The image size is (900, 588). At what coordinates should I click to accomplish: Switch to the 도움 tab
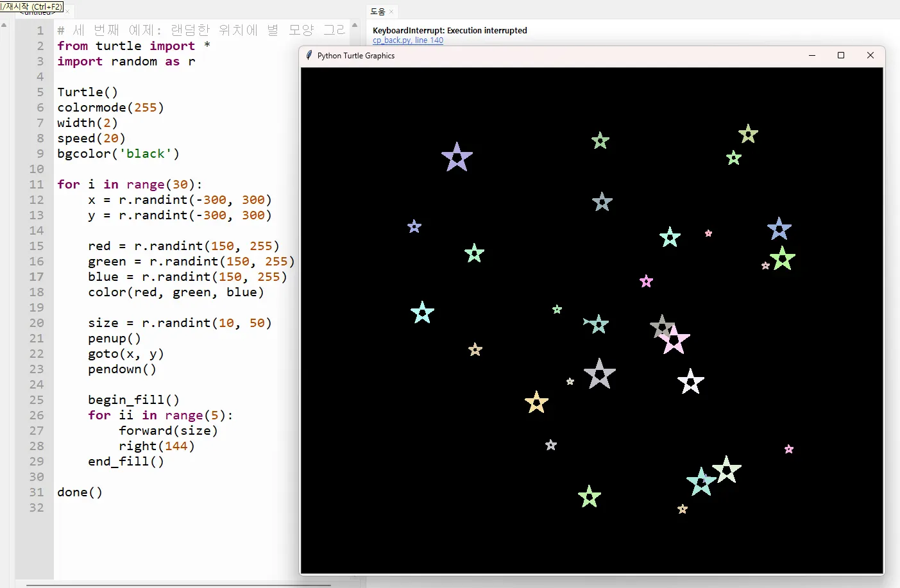(378, 12)
